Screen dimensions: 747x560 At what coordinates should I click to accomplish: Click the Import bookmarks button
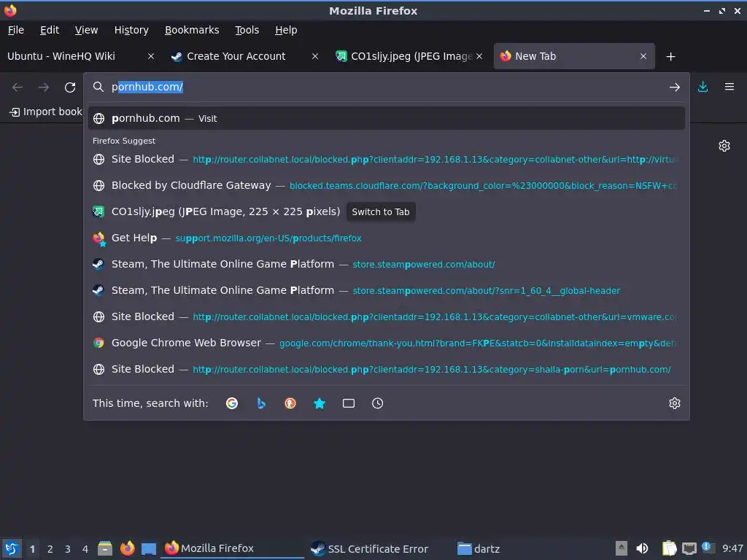click(x=46, y=112)
